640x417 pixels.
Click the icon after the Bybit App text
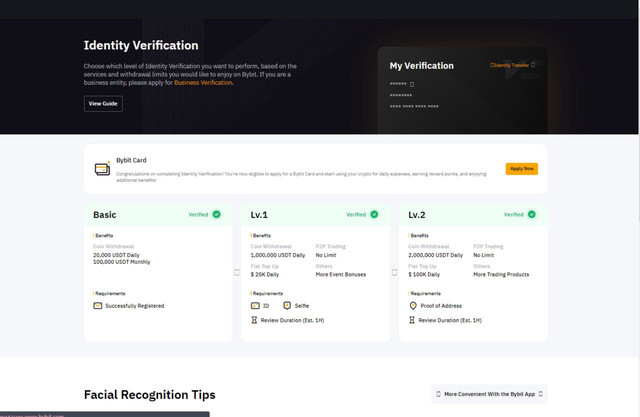540,394
